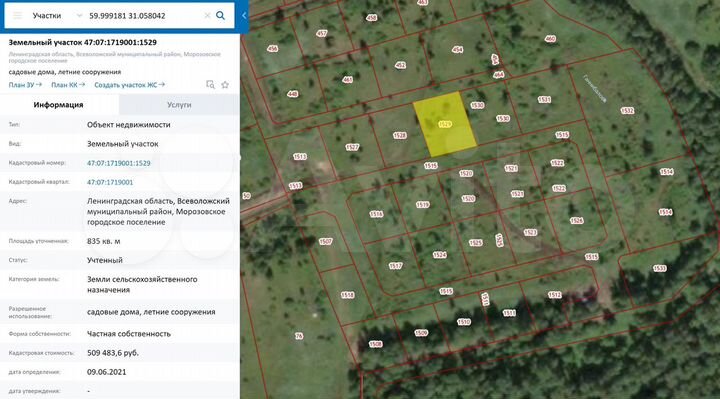Viewport: 720px width, 399px height.
Task: Click the parcel label 456 on the map
Action: tap(272, 48)
